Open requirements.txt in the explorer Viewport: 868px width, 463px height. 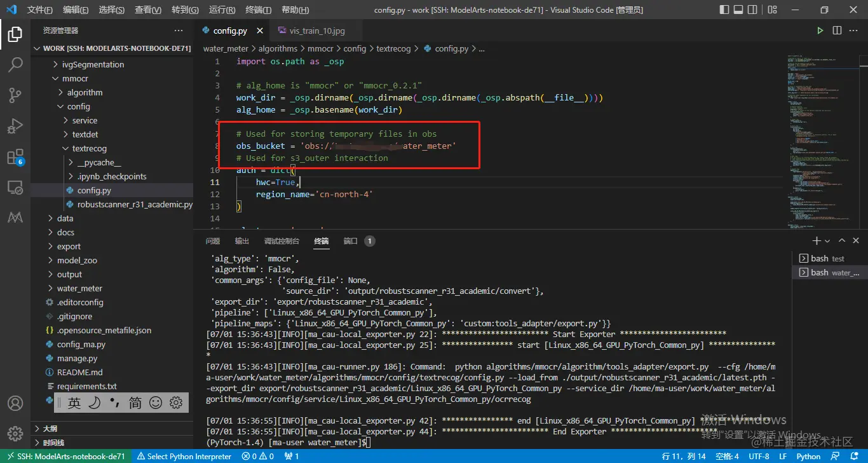pos(112,386)
